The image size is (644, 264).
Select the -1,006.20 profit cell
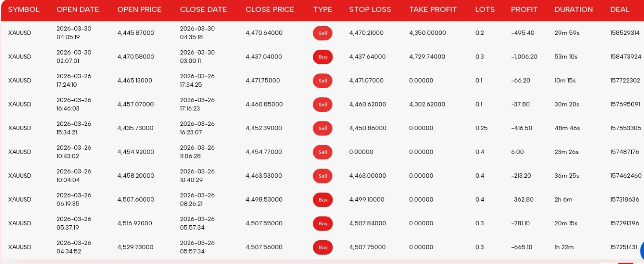click(524, 57)
